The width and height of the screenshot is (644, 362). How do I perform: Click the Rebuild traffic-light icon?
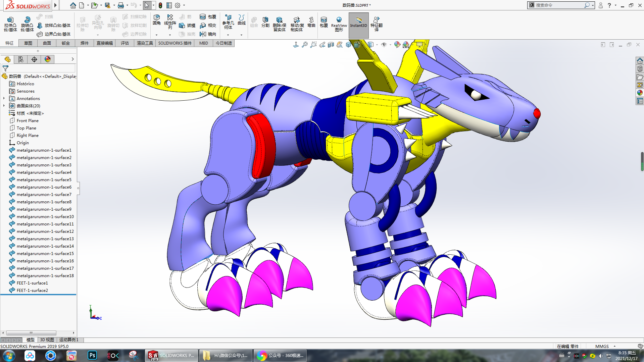(160, 5)
